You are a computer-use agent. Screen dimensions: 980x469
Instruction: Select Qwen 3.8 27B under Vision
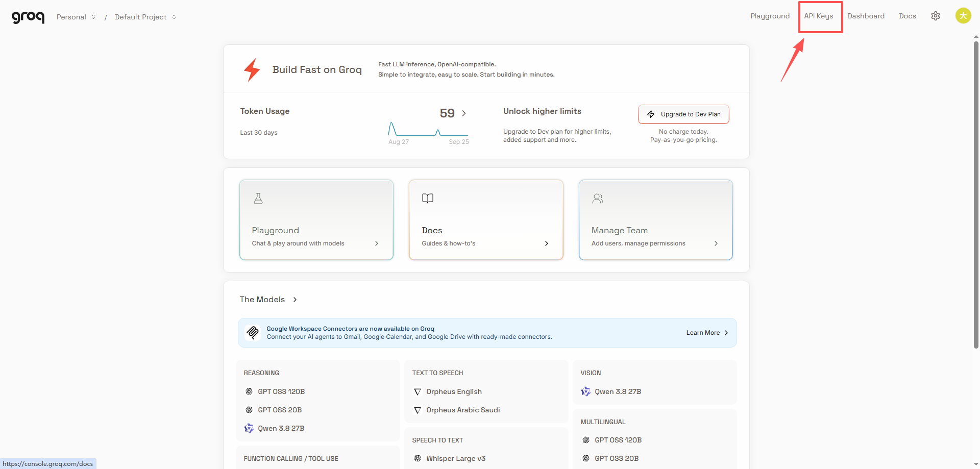(618, 391)
